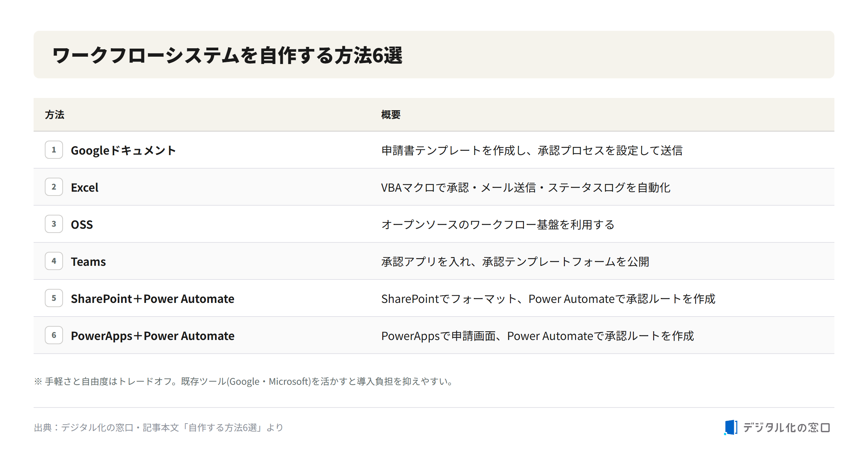Select the SharePoint+Power Automate method name
This screenshot has width=868, height=468.
[153, 299]
